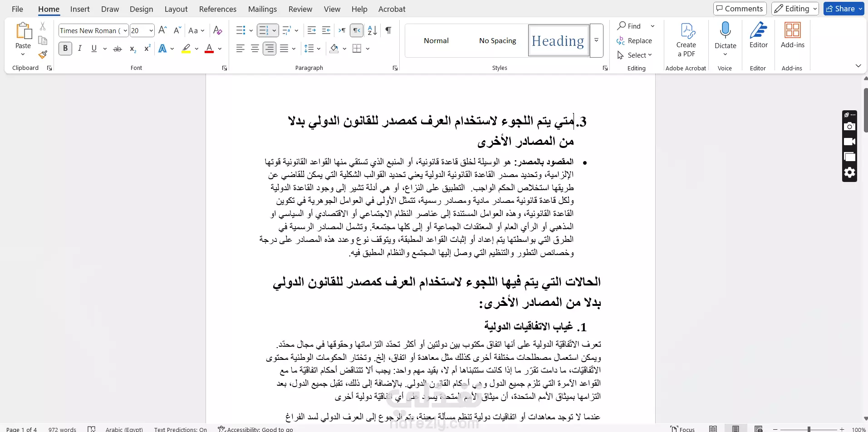Toggle justify paragraph alignment

coord(284,49)
